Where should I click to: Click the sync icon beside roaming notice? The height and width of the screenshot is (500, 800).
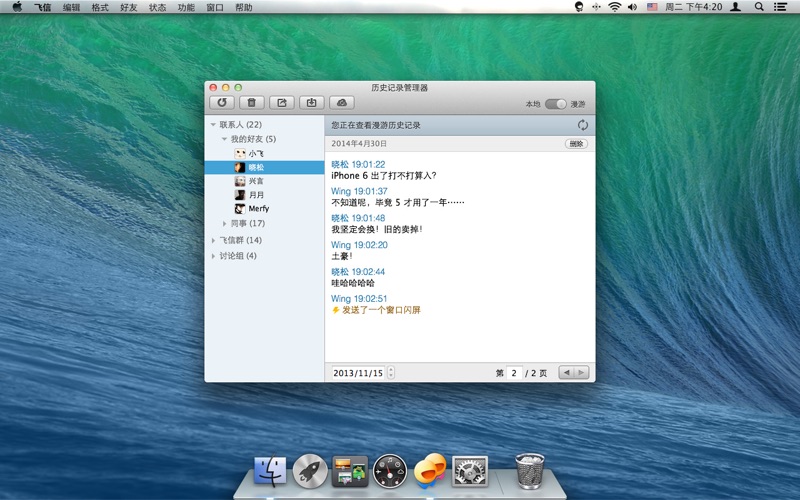click(x=583, y=125)
